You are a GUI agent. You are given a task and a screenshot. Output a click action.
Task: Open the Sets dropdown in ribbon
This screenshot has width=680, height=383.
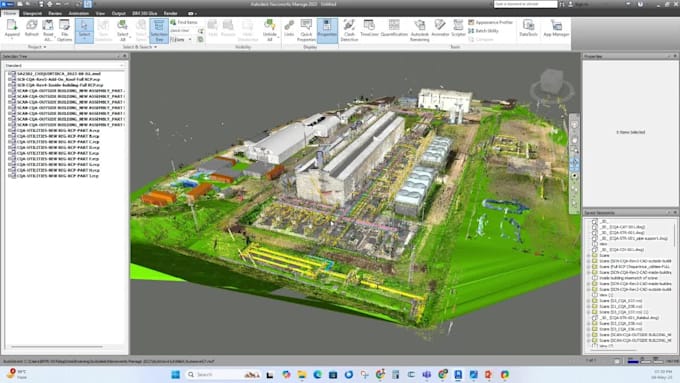[181, 39]
